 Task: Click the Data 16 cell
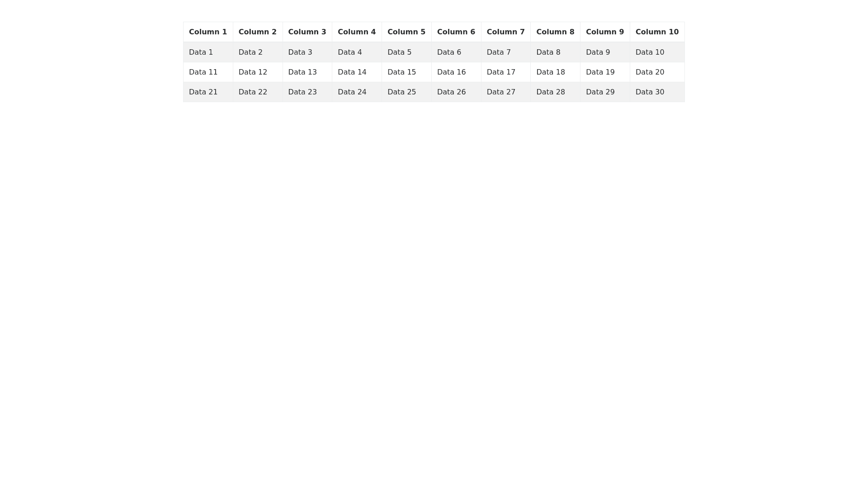click(x=456, y=72)
